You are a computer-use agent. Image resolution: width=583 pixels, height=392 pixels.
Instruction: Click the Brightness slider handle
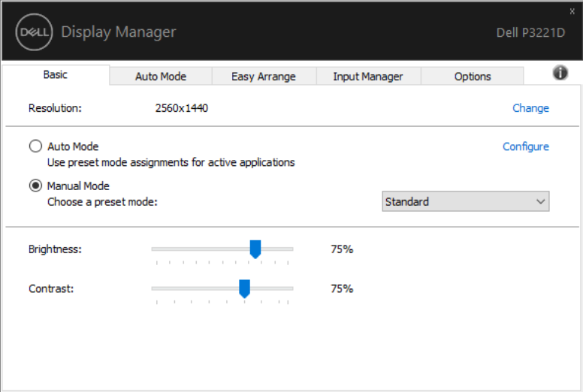tap(255, 249)
